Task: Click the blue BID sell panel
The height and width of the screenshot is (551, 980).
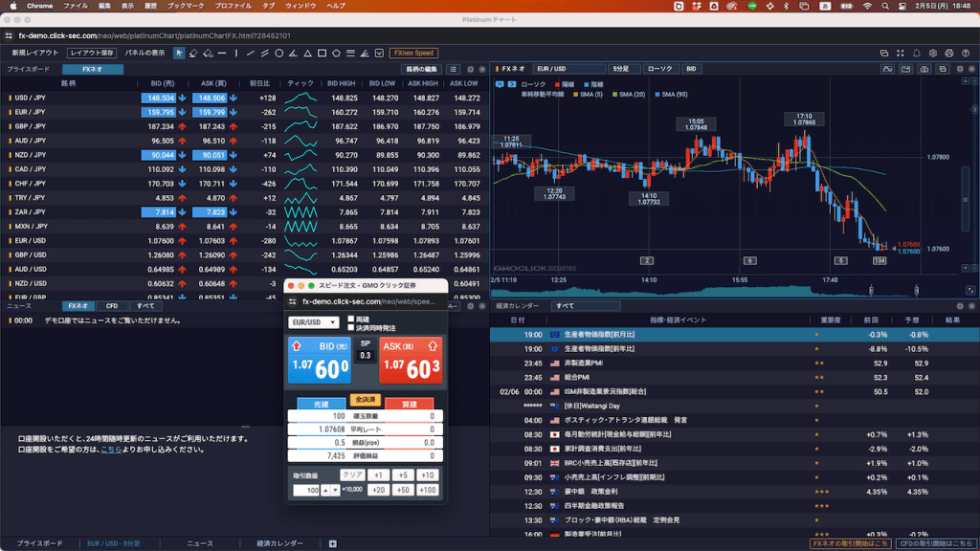Action: point(320,361)
